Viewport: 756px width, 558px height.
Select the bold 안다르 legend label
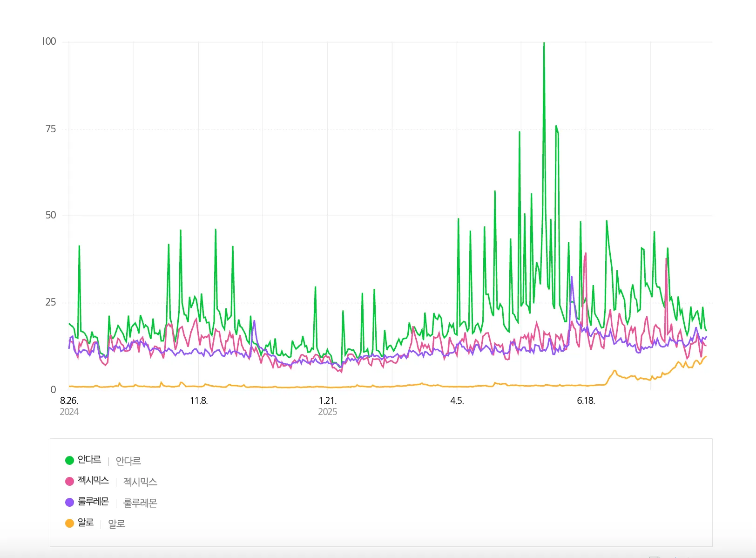(89, 460)
